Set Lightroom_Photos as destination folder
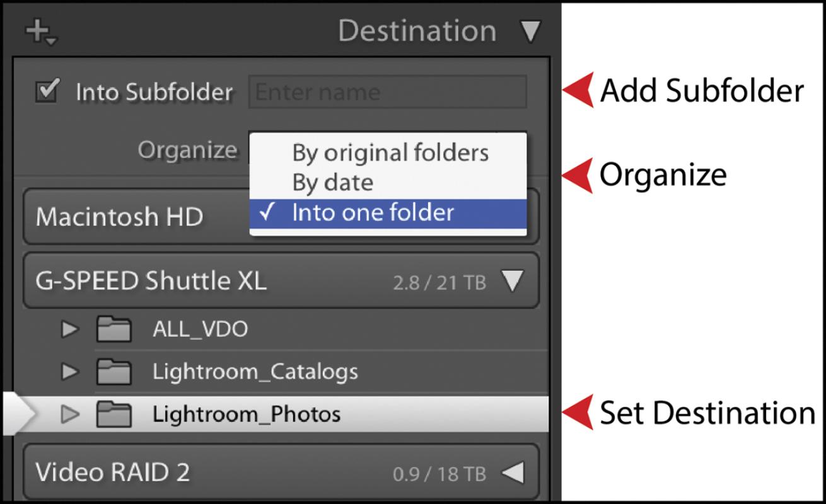This screenshot has width=826, height=504. [246, 414]
